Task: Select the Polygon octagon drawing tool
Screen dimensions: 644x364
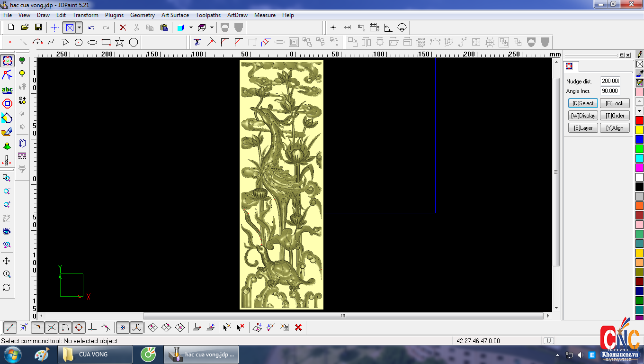Action: 134,42
